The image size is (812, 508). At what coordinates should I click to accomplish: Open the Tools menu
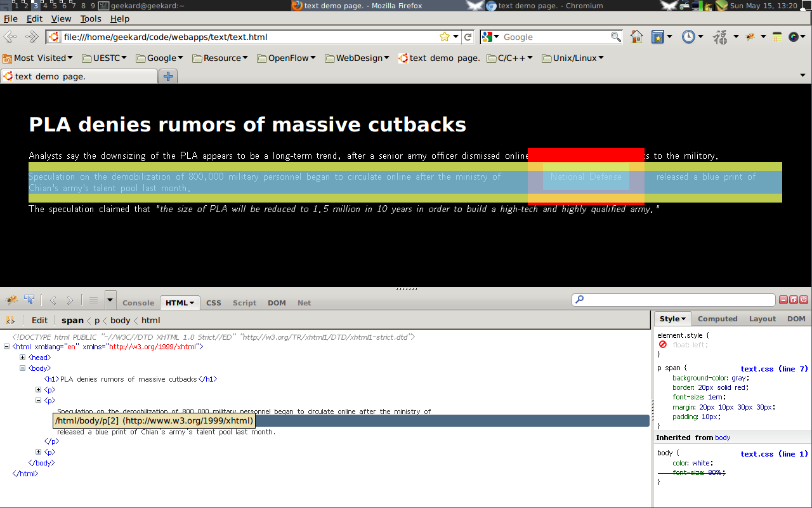click(x=91, y=19)
